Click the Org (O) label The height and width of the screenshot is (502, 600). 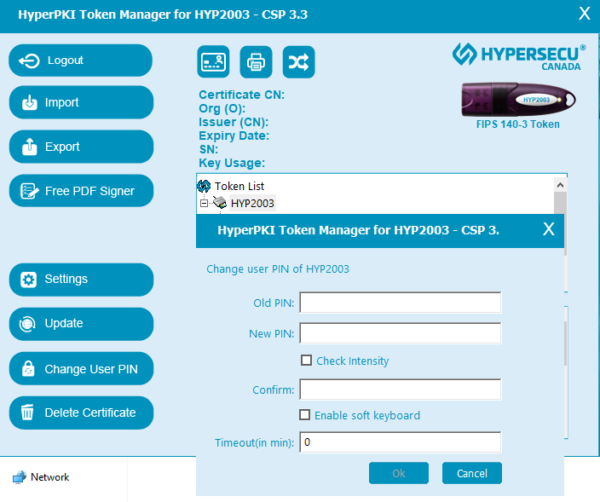(x=222, y=108)
